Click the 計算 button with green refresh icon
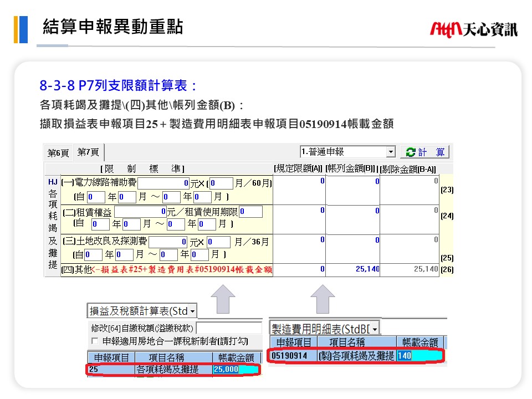532x399 pixels. [x=424, y=152]
